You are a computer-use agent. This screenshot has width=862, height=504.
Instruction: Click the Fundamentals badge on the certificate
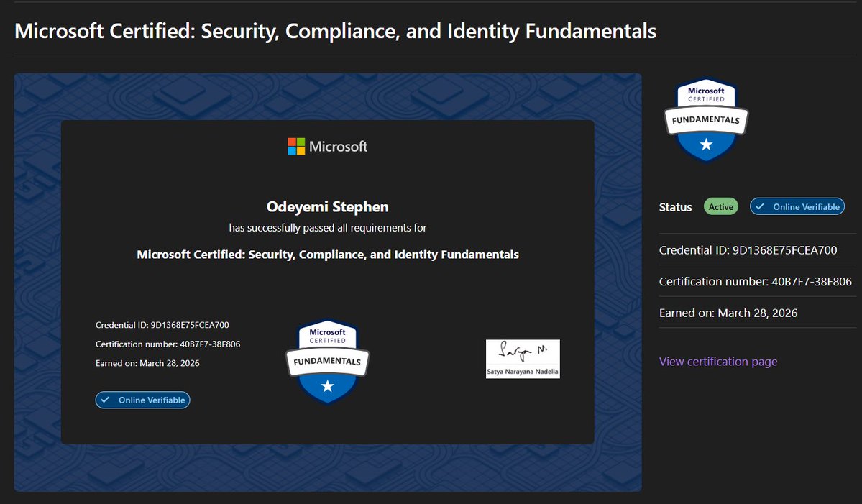(x=328, y=362)
